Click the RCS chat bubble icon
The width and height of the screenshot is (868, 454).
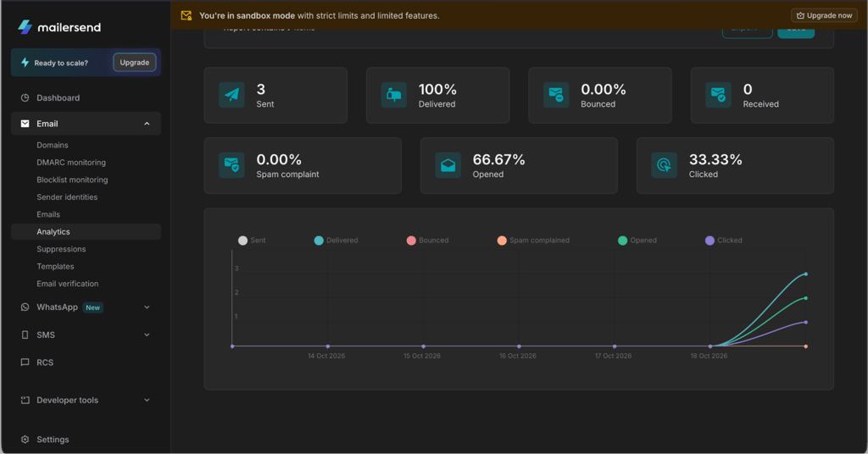pos(25,363)
